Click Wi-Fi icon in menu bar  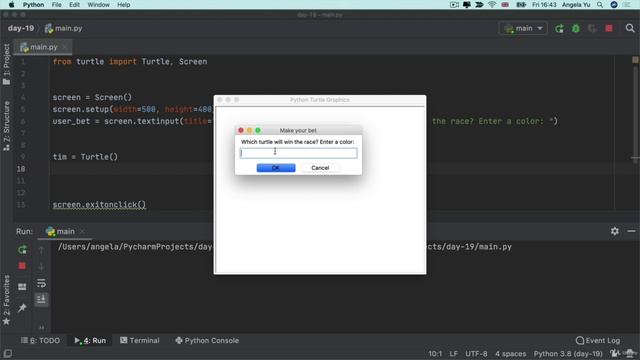492,5
